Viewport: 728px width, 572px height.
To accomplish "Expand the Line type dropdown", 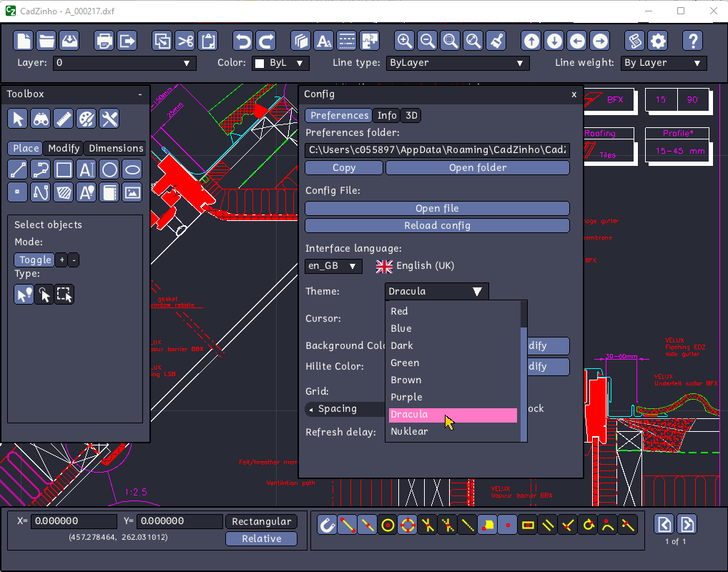I will point(458,63).
